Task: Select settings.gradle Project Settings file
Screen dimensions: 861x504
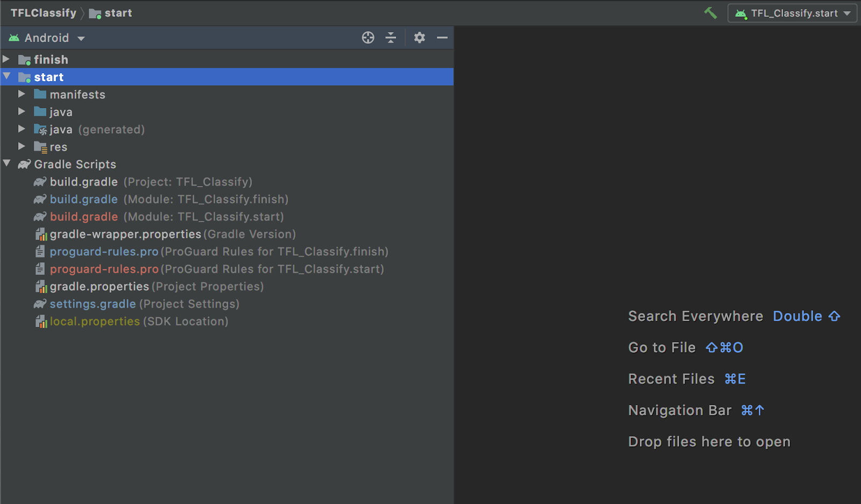Action: (93, 304)
